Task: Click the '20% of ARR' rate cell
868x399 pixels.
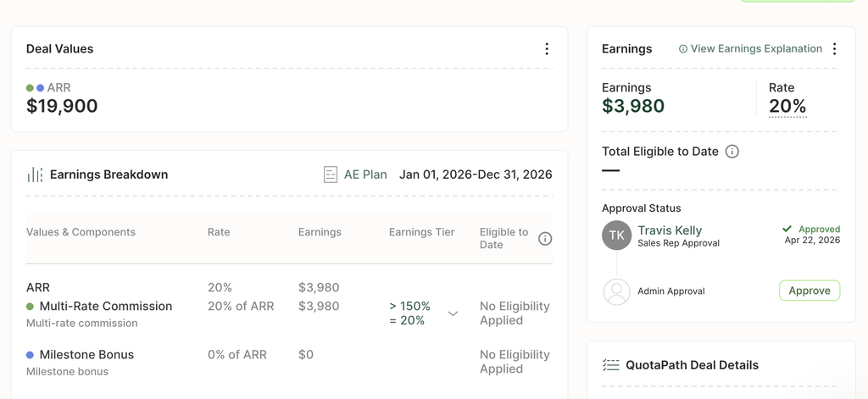Action: [241, 306]
